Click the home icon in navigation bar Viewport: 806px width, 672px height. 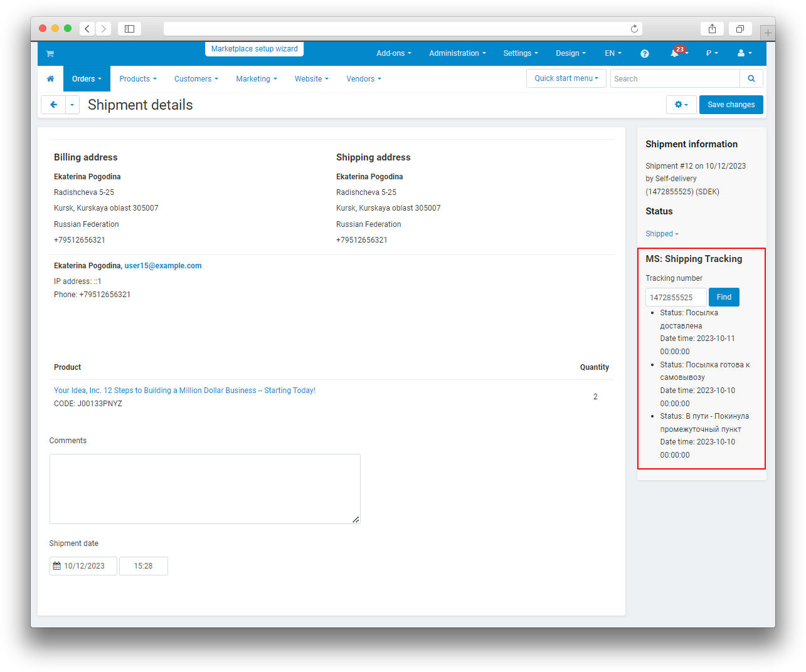click(50, 79)
